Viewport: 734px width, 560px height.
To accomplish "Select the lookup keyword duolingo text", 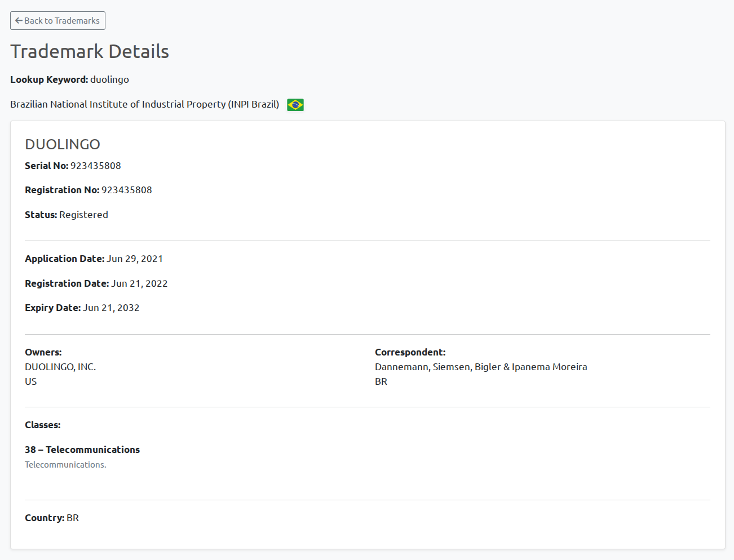I will 109,79.
